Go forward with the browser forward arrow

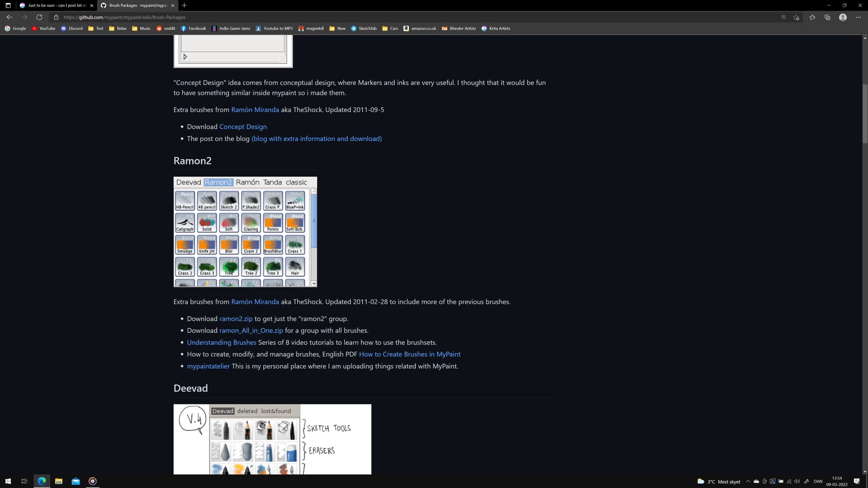pyautogui.click(x=24, y=17)
